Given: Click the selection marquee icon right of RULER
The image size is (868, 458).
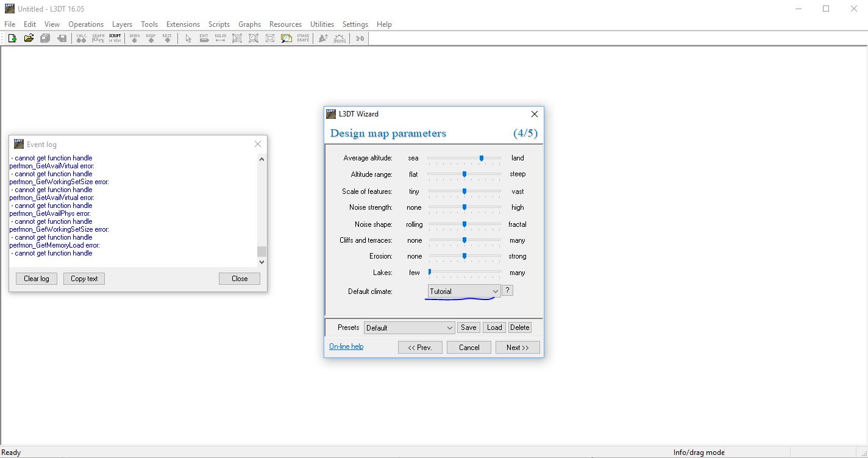Looking at the screenshot, I should (x=237, y=38).
